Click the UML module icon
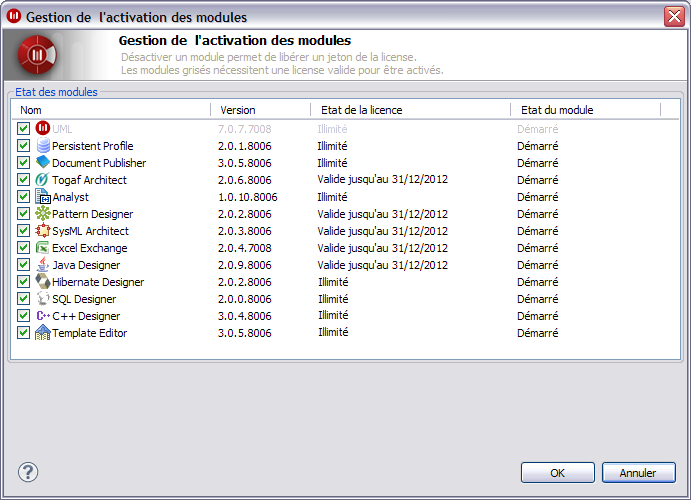691x500 pixels. [x=43, y=128]
